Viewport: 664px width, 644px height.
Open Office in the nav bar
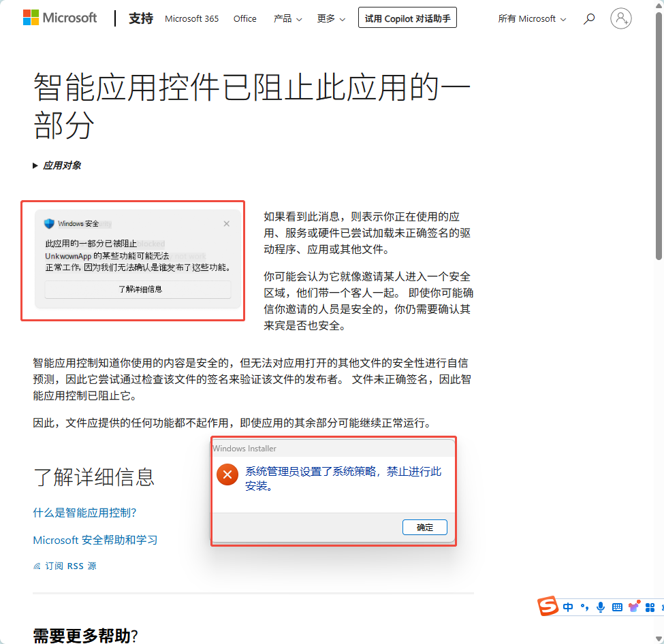pos(244,18)
